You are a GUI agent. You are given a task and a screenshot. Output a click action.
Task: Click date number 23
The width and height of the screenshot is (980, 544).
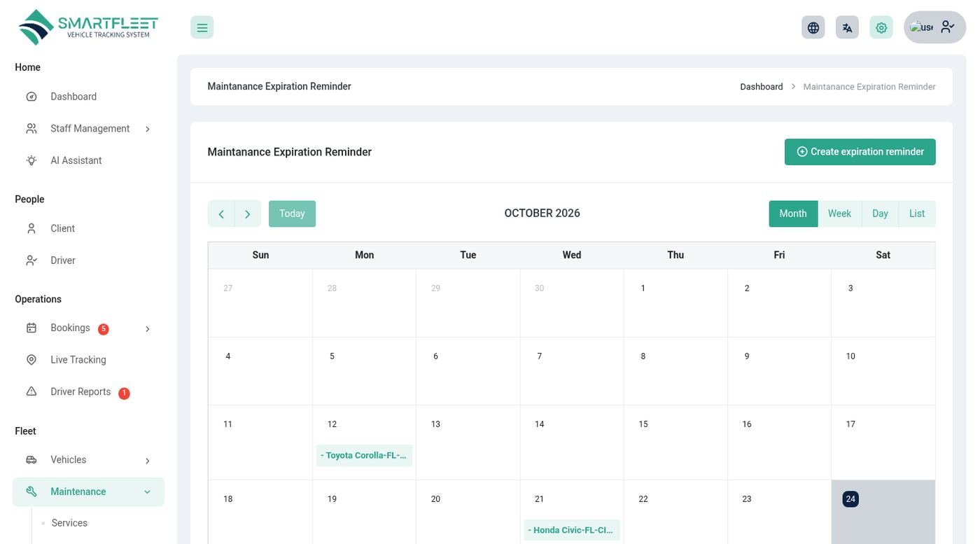coord(747,499)
